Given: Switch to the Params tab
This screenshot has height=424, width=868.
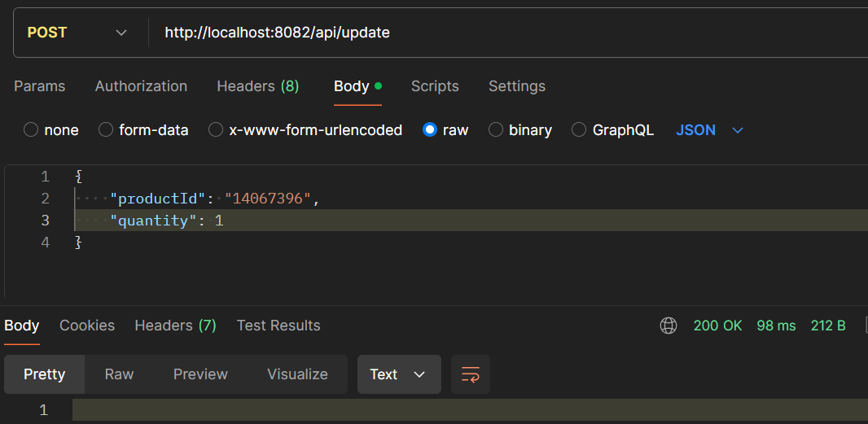Looking at the screenshot, I should tap(39, 86).
